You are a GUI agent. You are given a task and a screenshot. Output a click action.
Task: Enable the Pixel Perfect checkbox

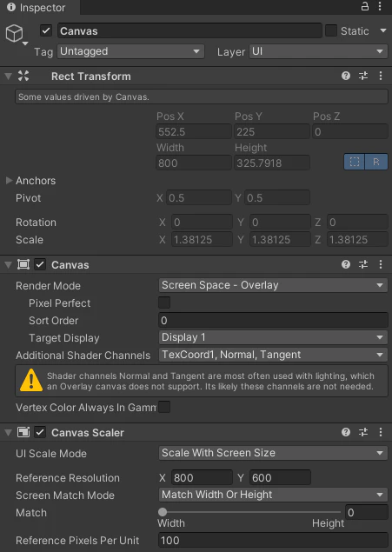click(x=164, y=303)
